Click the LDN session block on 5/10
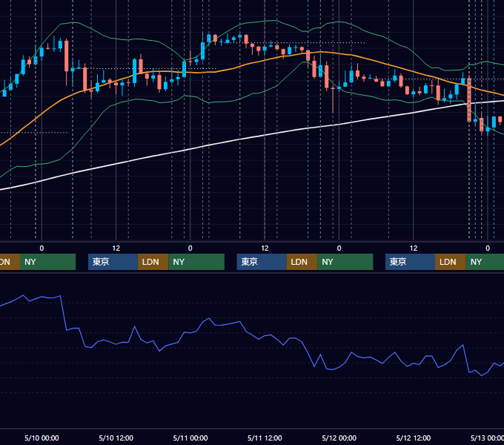Viewport: 504px width, 445px height. pyautogui.click(x=153, y=262)
